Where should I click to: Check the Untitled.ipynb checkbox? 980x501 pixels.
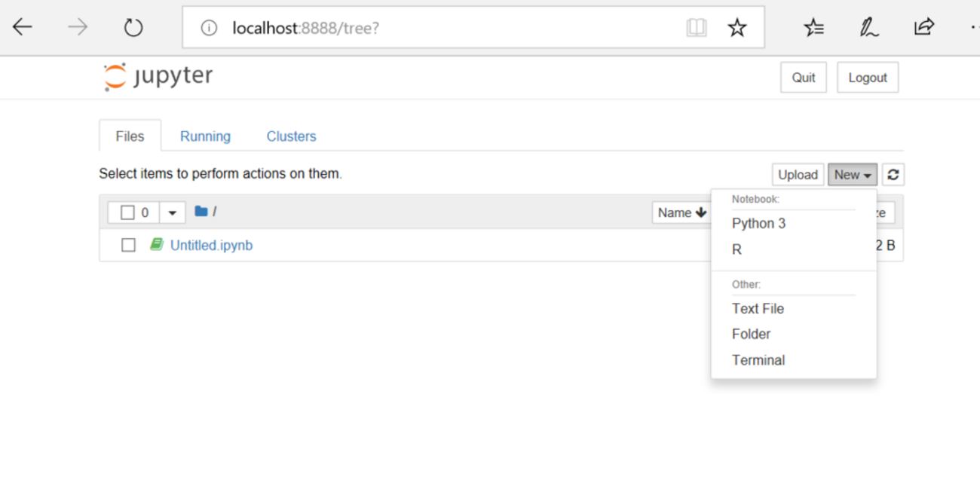[129, 246]
